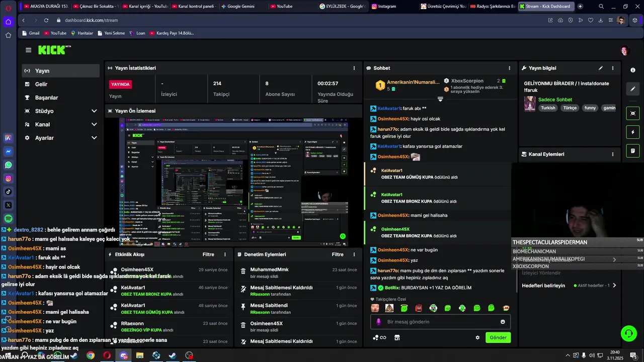644x362 pixels.
Task: Click the Turkish tag
Action: pyautogui.click(x=548, y=108)
